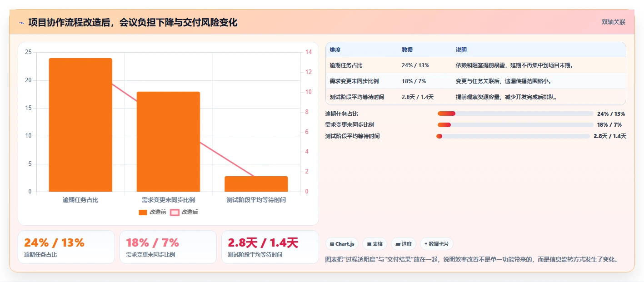Click the sparkle icon in 数据卡片 tag

click(x=426, y=244)
